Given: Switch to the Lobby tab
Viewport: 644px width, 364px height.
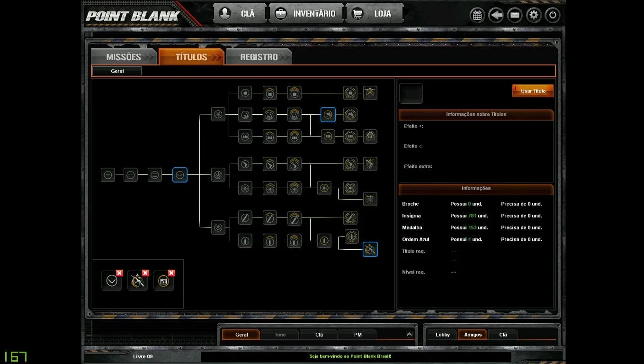Looking at the screenshot, I should 443,335.
